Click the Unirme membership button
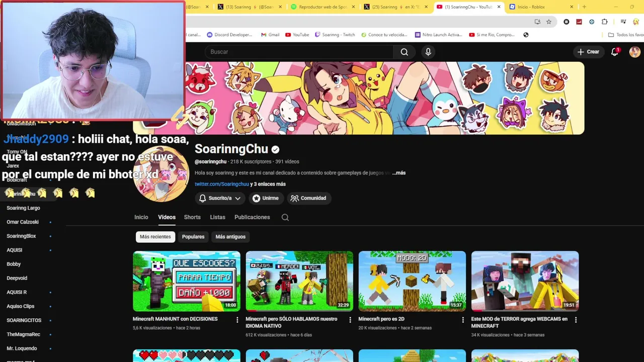Image resolution: width=644 pixels, height=362 pixels. click(265, 198)
